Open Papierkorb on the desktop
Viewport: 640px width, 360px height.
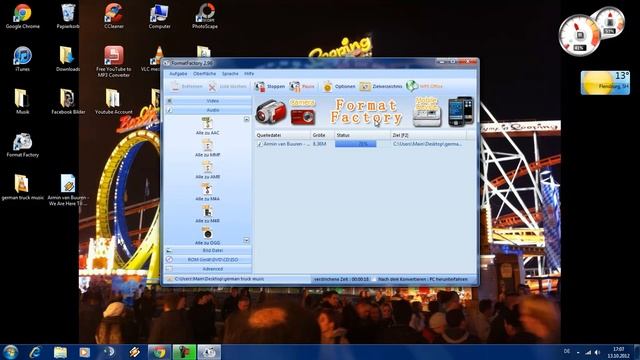tap(68, 16)
